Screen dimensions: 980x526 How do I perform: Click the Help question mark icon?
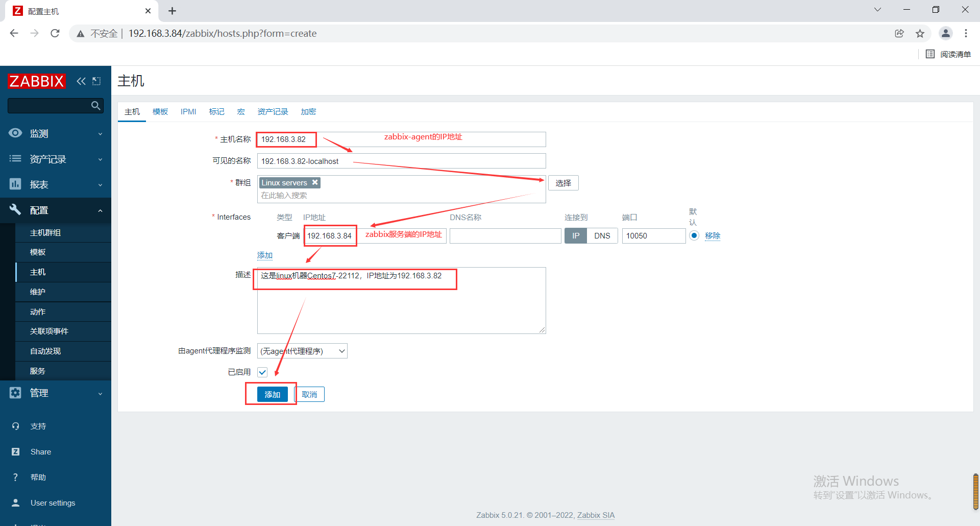tap(16, 477)
